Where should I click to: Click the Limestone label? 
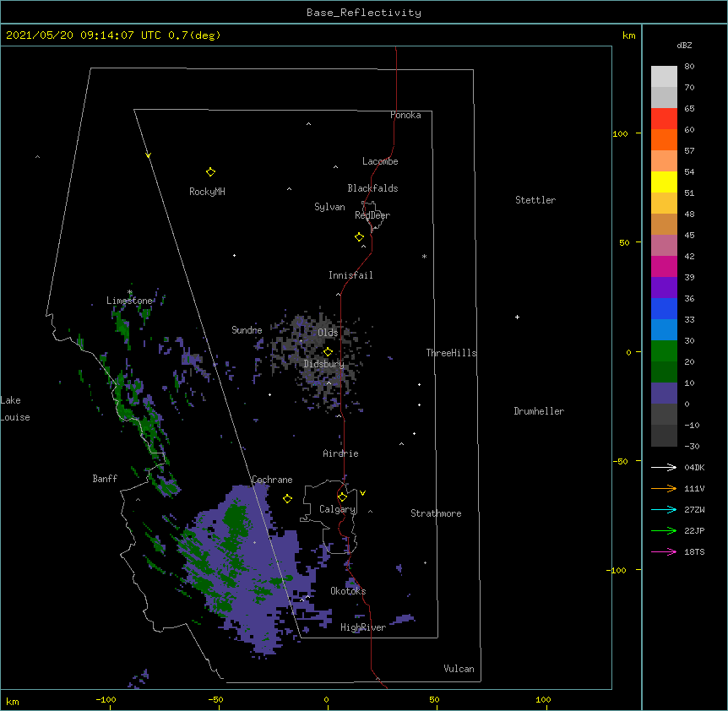click(129, 301)
